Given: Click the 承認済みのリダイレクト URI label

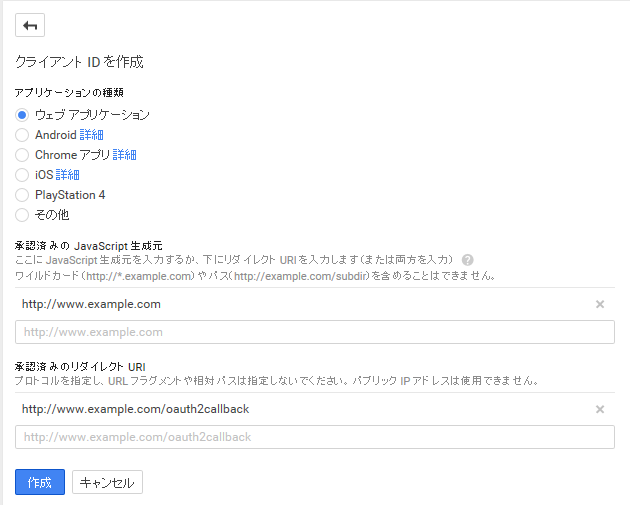Looking at the screenshot, I should point(80,367).
